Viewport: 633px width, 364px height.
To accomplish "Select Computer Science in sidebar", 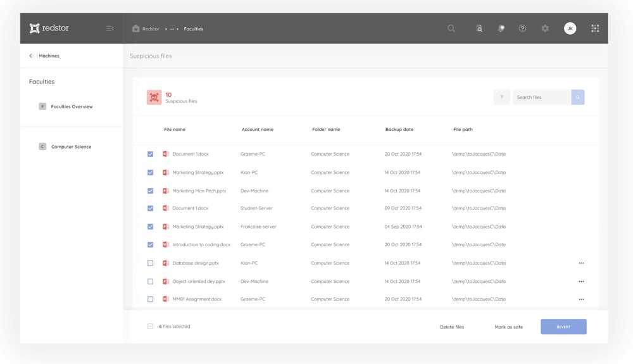I will click(x=71, y=147).
